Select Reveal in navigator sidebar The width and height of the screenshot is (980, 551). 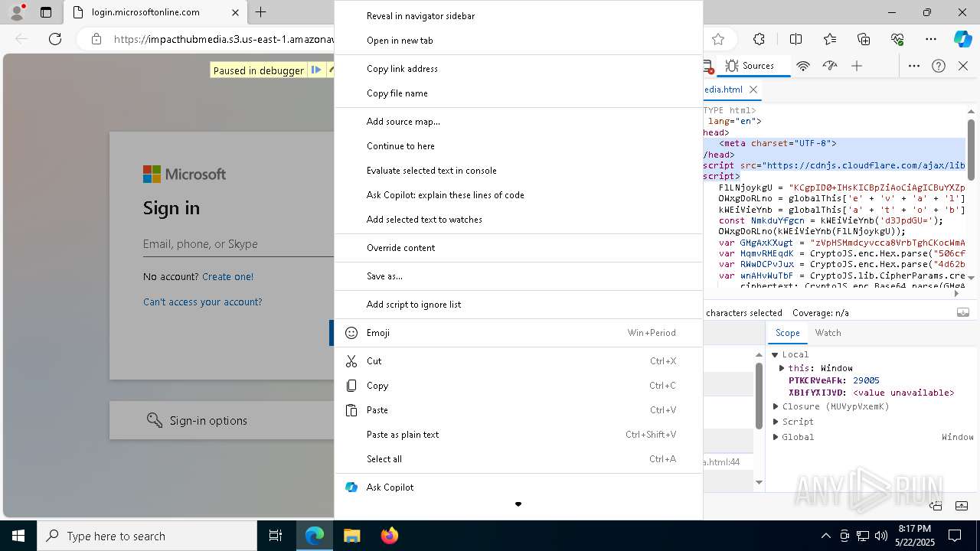[518, 16]
